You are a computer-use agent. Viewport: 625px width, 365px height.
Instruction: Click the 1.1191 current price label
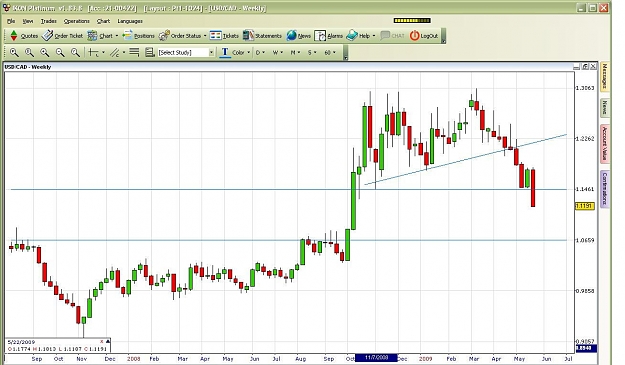tap(585, 206)
